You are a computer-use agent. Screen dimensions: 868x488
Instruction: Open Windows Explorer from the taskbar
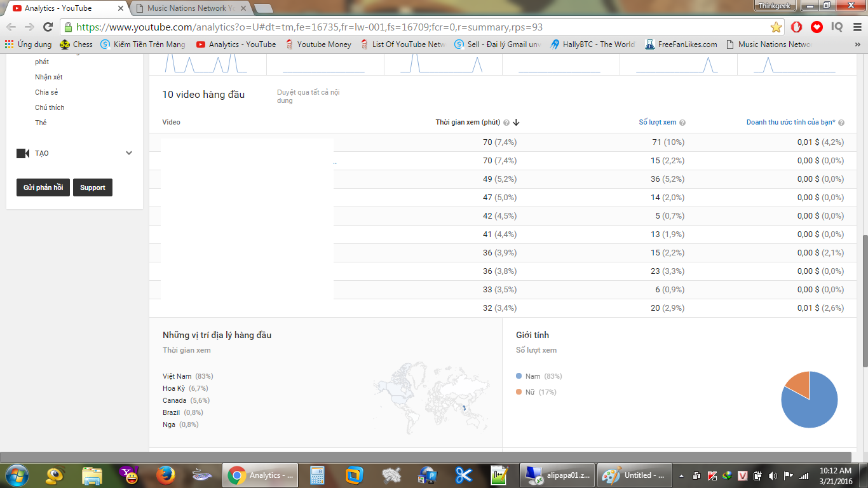click(92, 475)
